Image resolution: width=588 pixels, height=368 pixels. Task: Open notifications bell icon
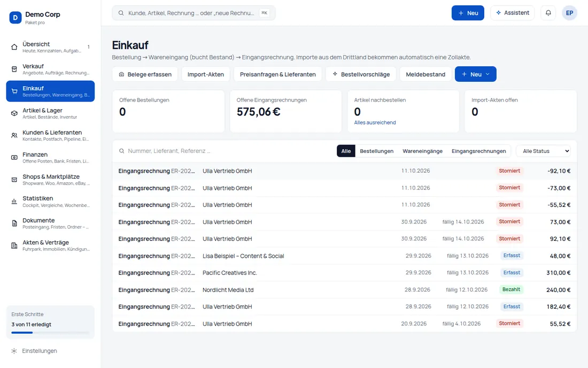click(x=548, y=13)
